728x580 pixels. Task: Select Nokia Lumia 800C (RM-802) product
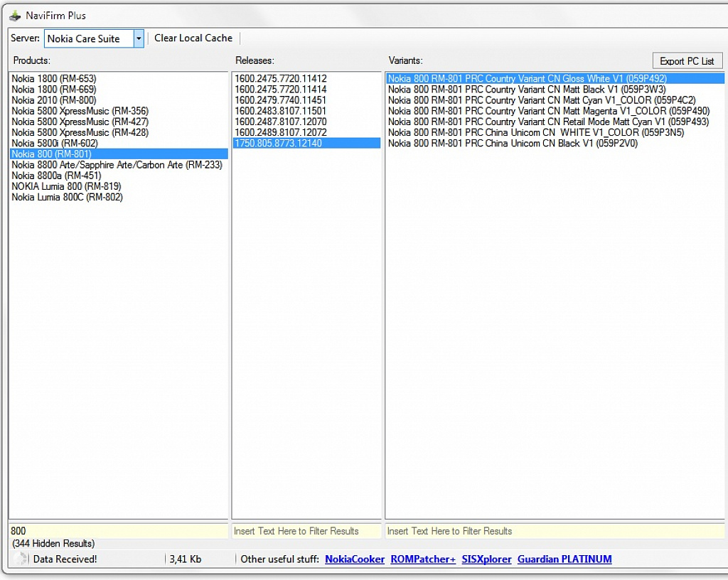coord(119,197)
